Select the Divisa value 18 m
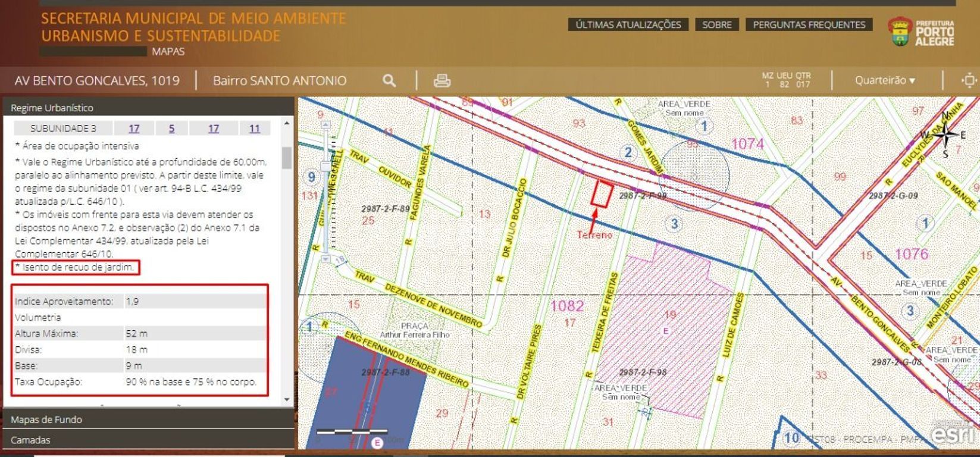980x457 pixels. click(137, 350)
